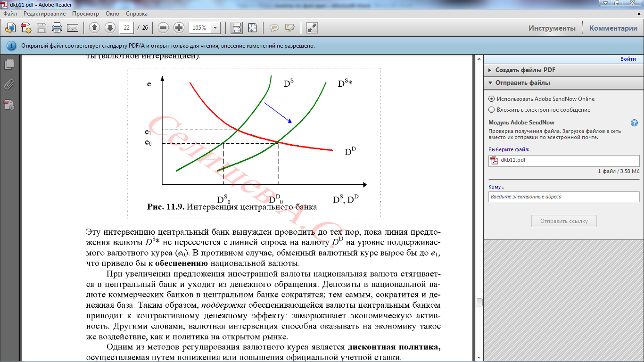Click the scroll up arrow of document
This screenshot has width=644, height=362.
click(x=478, y=59)
